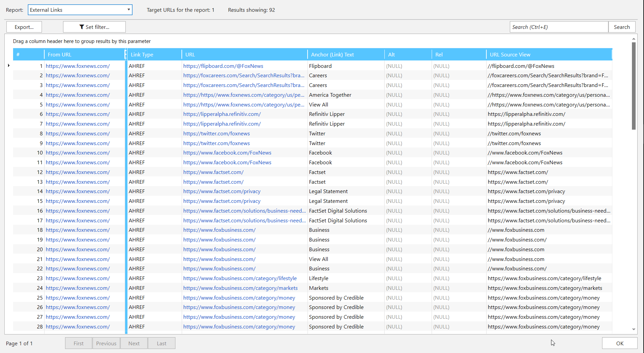Click the scrollbar up arrow
This screenshot has width=644, height=353.
634,39
